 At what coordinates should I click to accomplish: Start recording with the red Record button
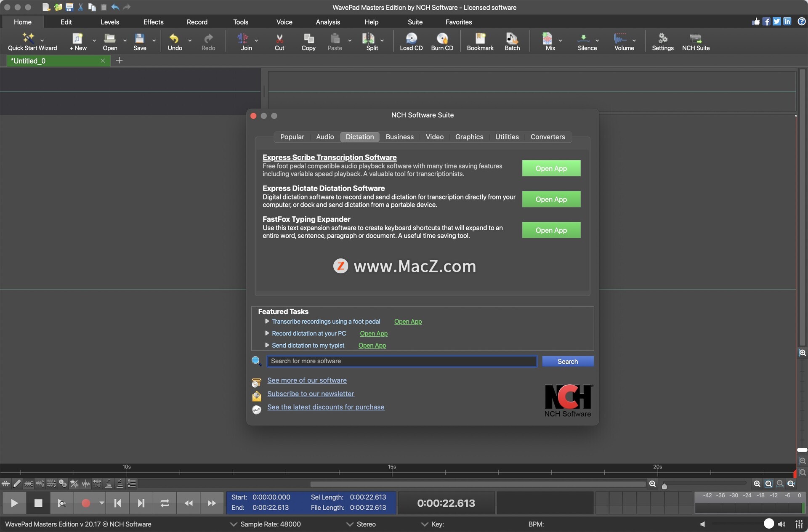click(86, 503)
